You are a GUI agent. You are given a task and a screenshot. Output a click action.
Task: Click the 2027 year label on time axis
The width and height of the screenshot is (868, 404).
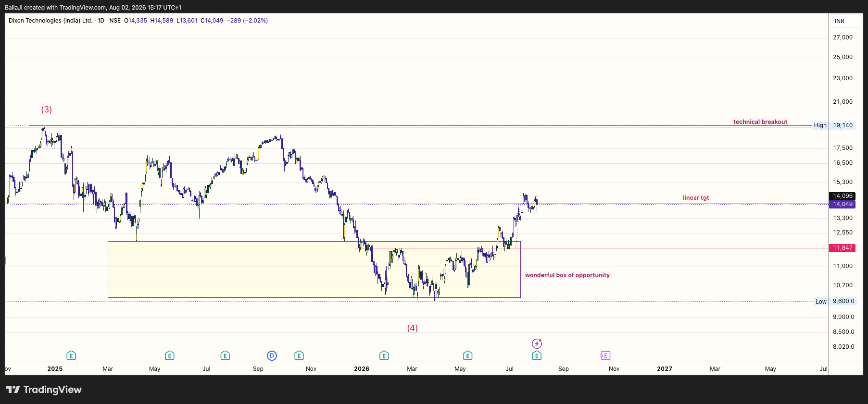pyautogui.click(x=665, y=369)
